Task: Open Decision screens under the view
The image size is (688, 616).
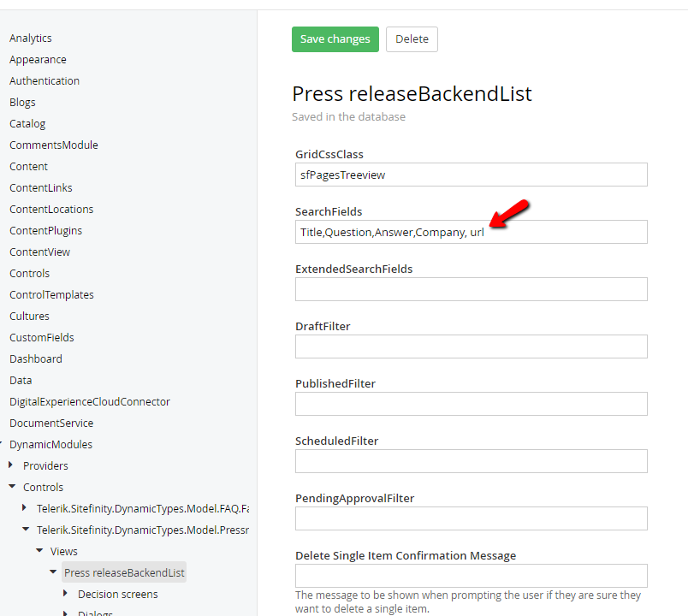Action: pos(117,594)
